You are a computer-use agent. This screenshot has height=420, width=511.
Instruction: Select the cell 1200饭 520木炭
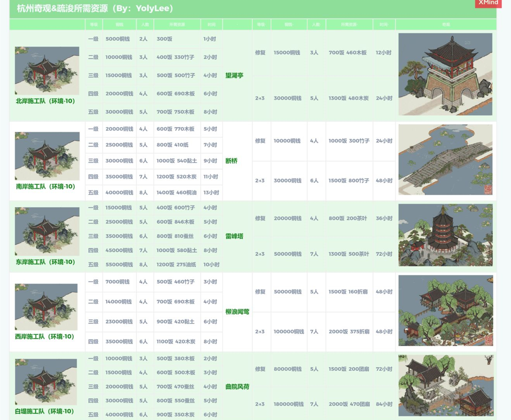coord(176,176)
